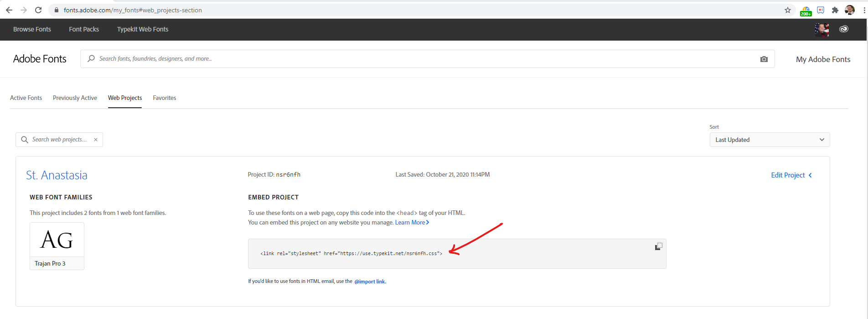The width and height of the screenshot is (868, 319).
Task: Click the Learn More link
Action: [412, 222]
